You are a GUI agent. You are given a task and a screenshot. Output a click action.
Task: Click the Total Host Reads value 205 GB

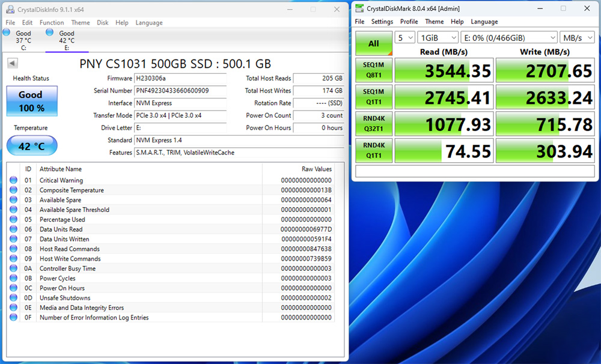point(319,78)
